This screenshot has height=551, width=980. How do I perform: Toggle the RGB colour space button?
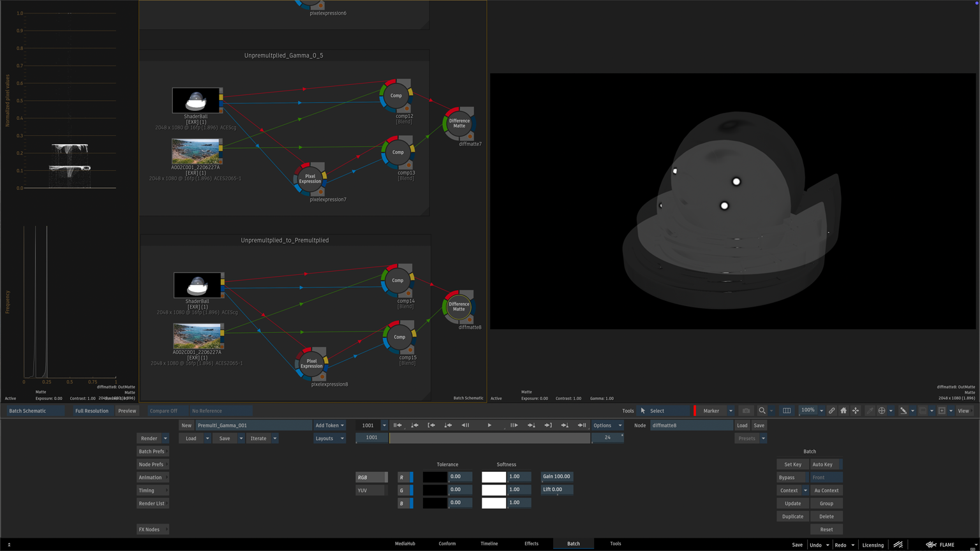click(371, 477)
